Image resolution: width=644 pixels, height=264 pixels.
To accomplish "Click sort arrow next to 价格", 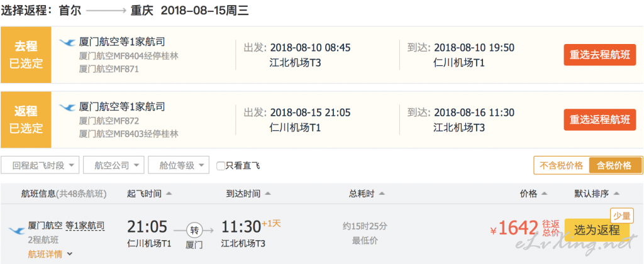I will click(x=545, y=194).
